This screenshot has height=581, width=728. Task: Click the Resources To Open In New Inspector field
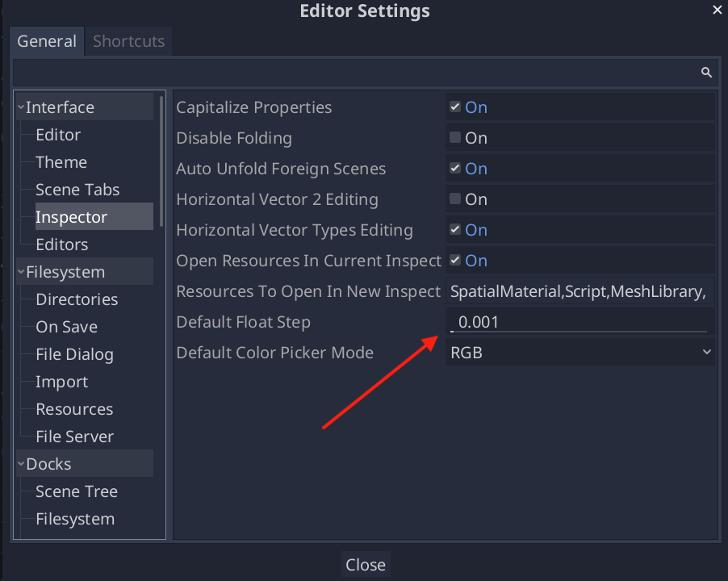[x=579, y=290]
